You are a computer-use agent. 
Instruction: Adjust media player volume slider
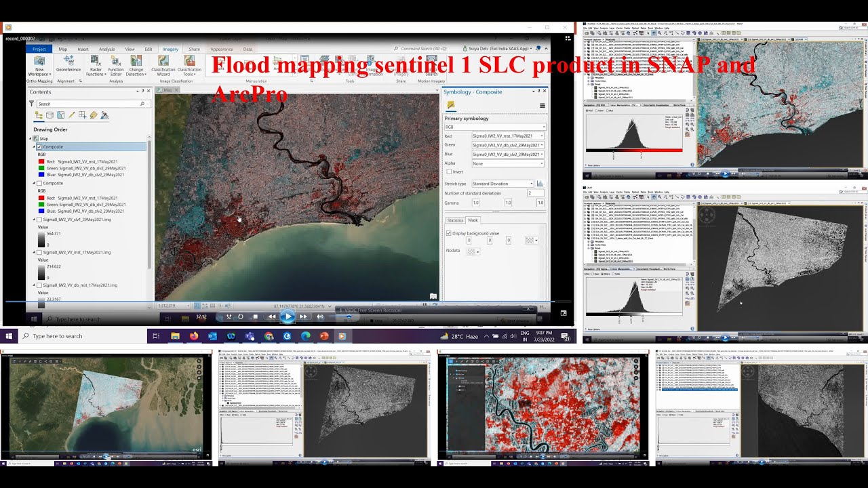(x=348, y=317)
